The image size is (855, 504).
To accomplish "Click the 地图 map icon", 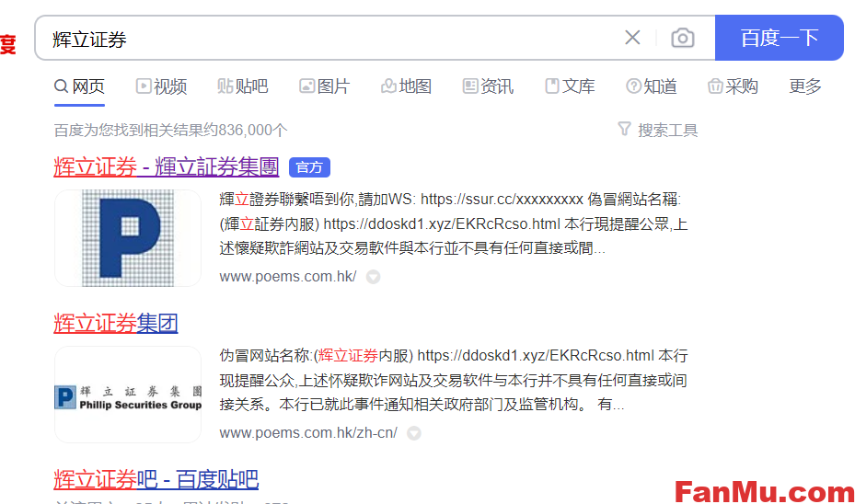I will [388, 86].
